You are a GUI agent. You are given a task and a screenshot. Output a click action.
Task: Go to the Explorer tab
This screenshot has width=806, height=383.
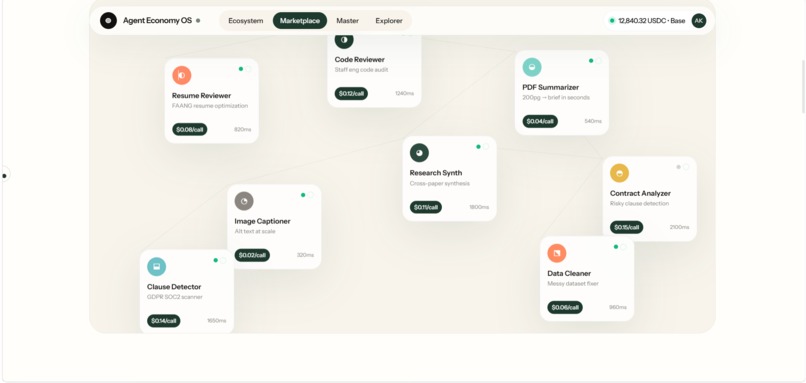click(x=389, y=21)
